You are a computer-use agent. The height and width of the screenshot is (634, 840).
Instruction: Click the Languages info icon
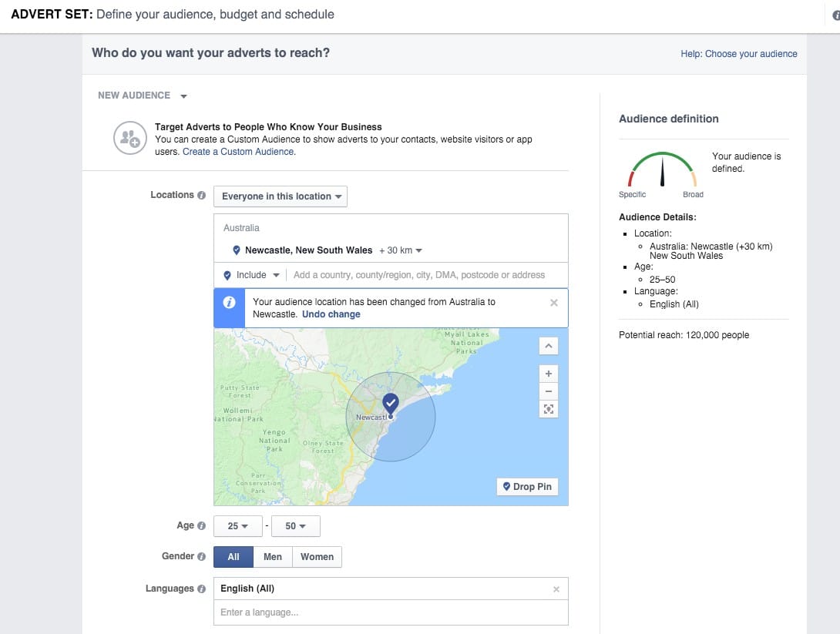point(201,589)
